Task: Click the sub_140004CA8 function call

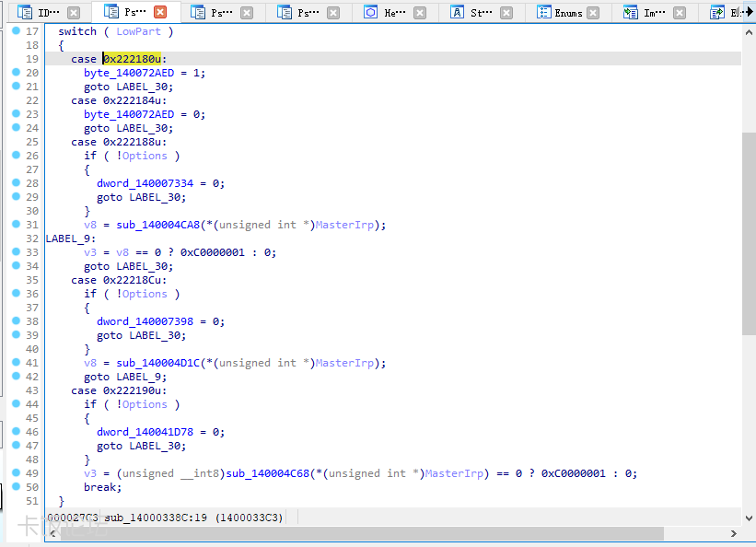Action: (x=158, y=225)
